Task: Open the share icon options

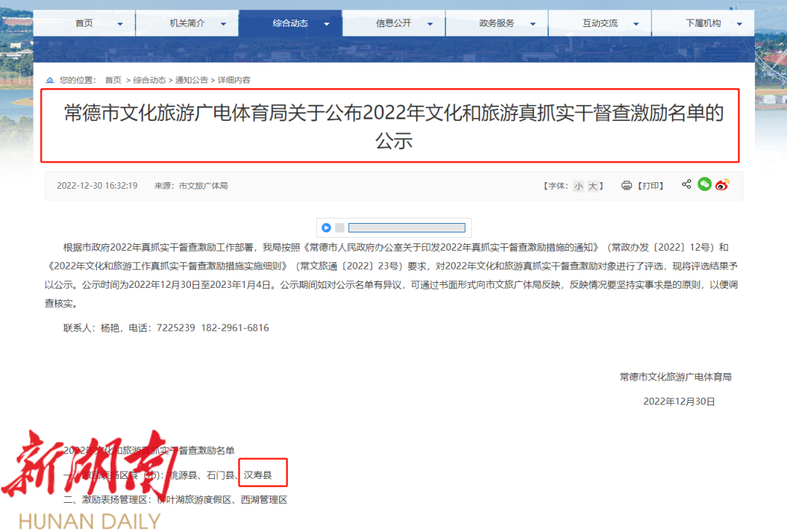Action: click(686, 184)
